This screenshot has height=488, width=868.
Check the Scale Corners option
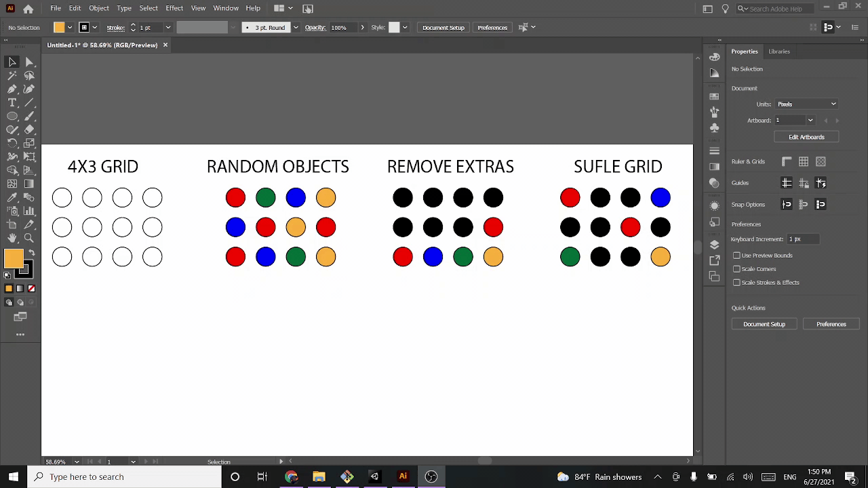(x=736, y=269)
